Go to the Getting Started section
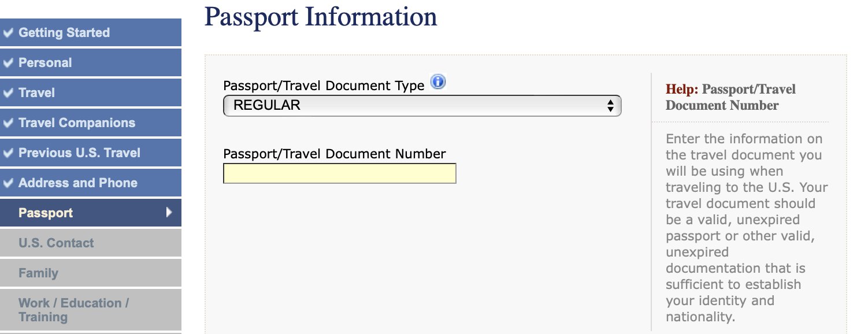The width and height of the screenshot is (868, 334). (91, 32)
